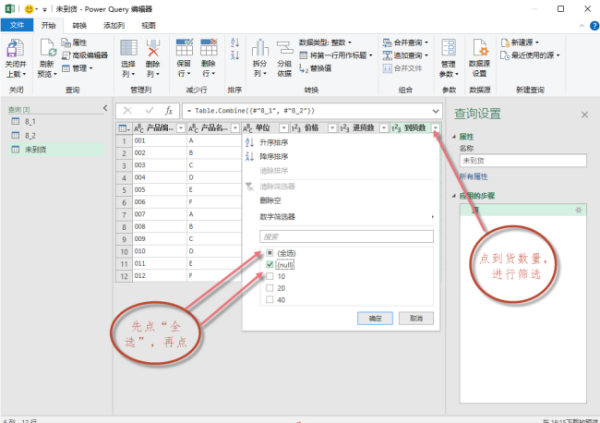Click the 管理参数 (Manage Parameters) icon
600x423 pixels.
pyautogui.click(x=449, y=58)
